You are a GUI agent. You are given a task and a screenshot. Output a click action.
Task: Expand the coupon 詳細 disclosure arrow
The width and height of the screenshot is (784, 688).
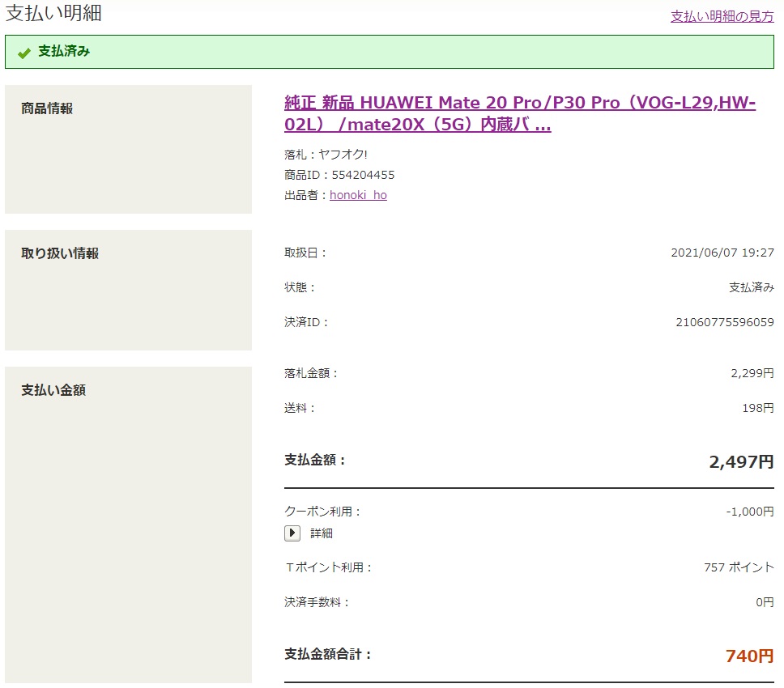[292, 533]
